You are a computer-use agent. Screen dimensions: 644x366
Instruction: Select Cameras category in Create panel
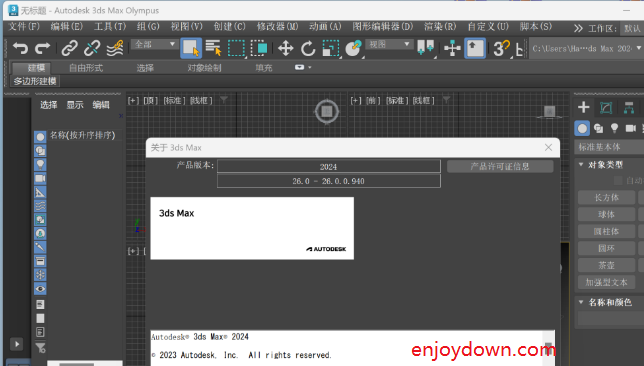(x=630, y=129)
